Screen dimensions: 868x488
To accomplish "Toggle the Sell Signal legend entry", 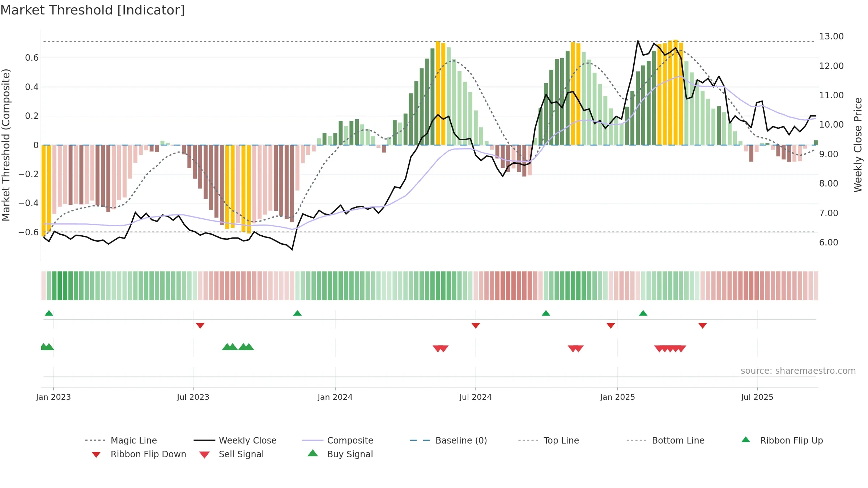I will [x=231, y=454].
